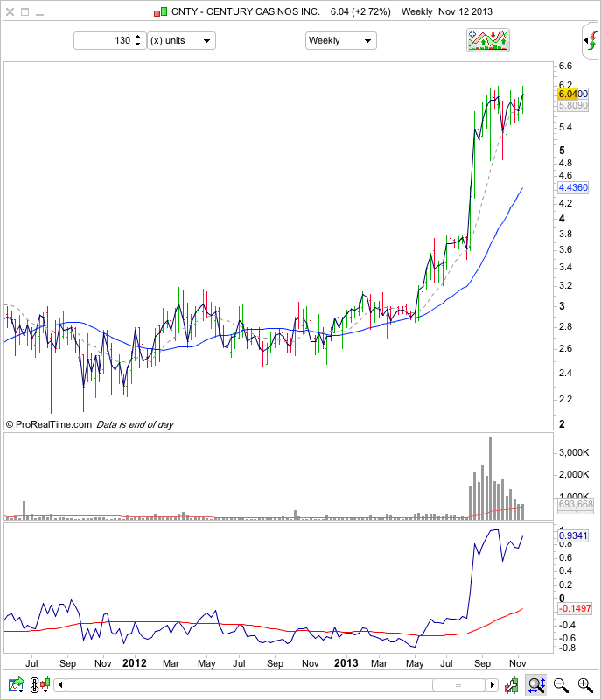The height and width of the screenshot is (700, 601).
Task: Decrease the 130 units stepper value
Action: tap(138, 44)
